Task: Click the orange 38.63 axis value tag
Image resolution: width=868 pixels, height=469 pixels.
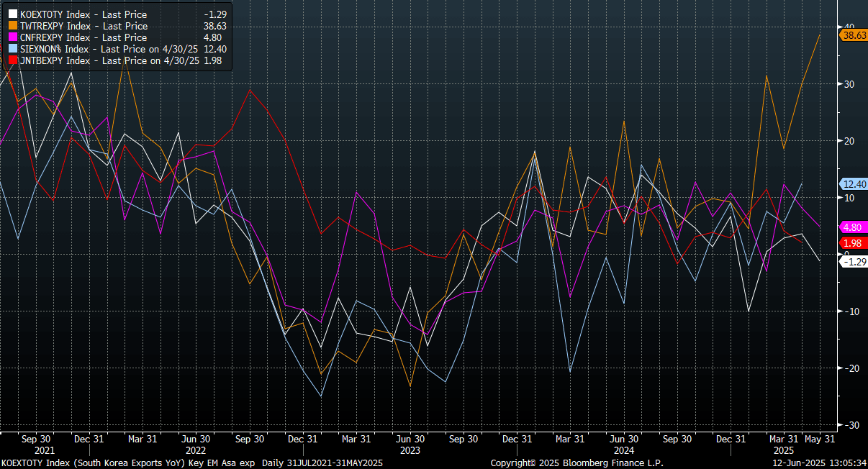Action: (854, 35)
